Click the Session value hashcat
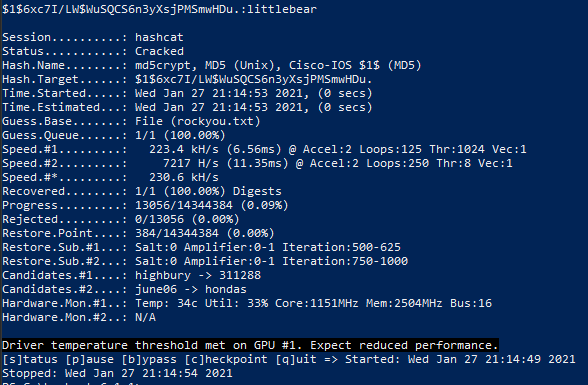The width and height of the screenshot is (588, 385). 159,37
